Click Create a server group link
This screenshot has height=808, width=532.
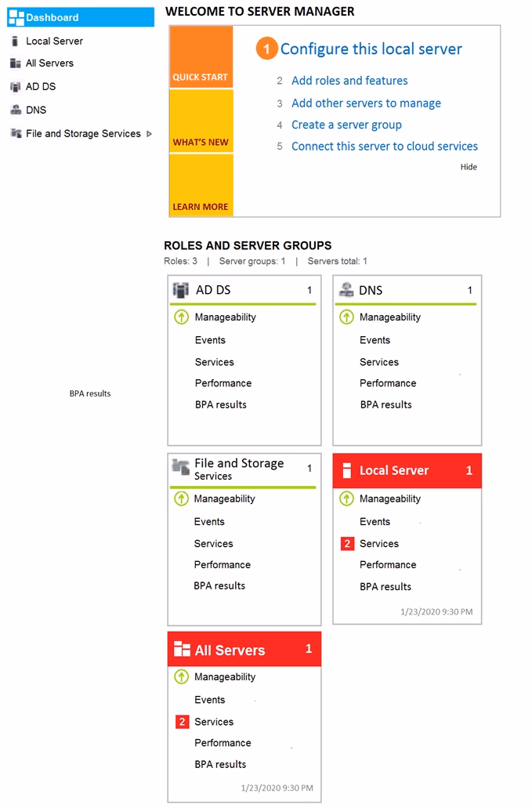pyautogui.click(x=346, y=125)
